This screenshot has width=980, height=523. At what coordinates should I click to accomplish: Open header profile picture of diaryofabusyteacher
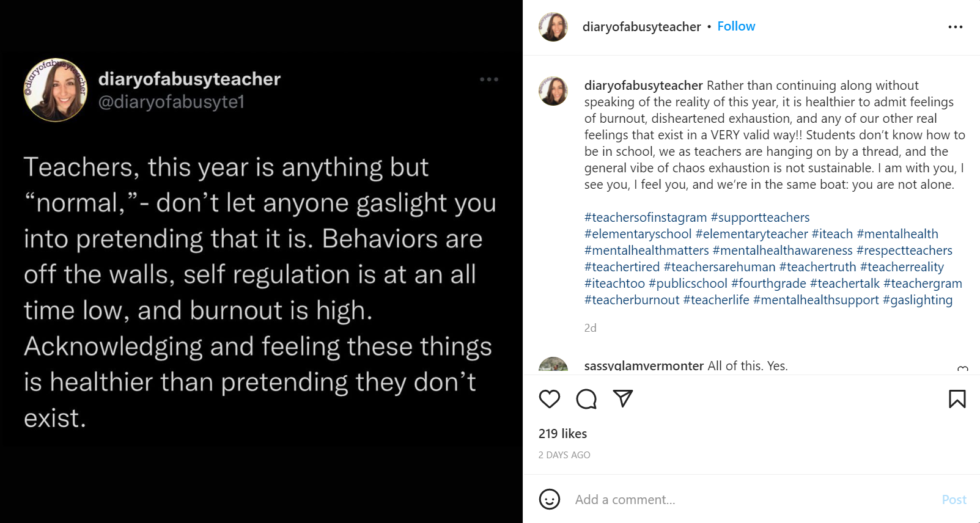click(x=553, y=27)
